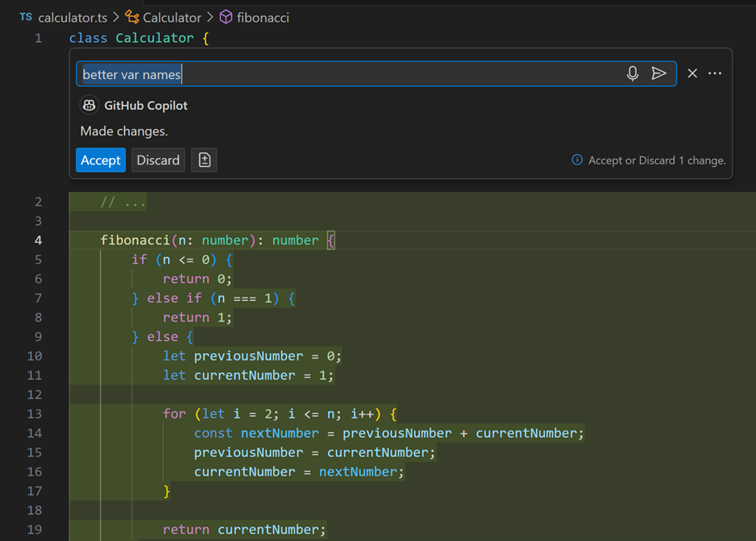Viewport: 756px width, 541px height.
Task: Click the microphone voice input icon
Action: 633,73
